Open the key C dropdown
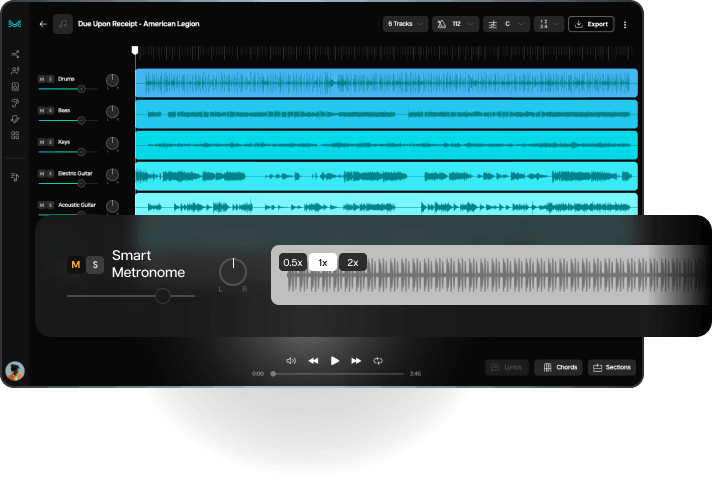Screen dimensions: 712x478 coord(506,24)
